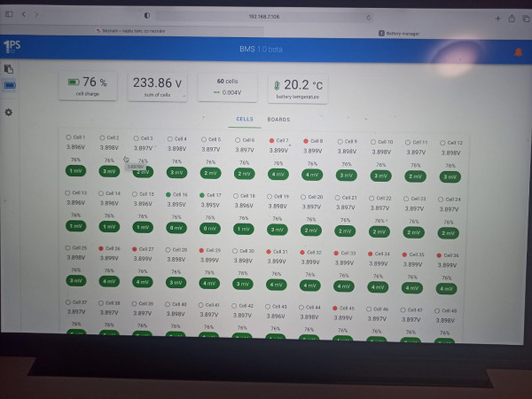Image resolution: width=532 pixels, height=399 pixels.
Task: Open the settings gear in sidebar
Action: (x=9, y=113)
